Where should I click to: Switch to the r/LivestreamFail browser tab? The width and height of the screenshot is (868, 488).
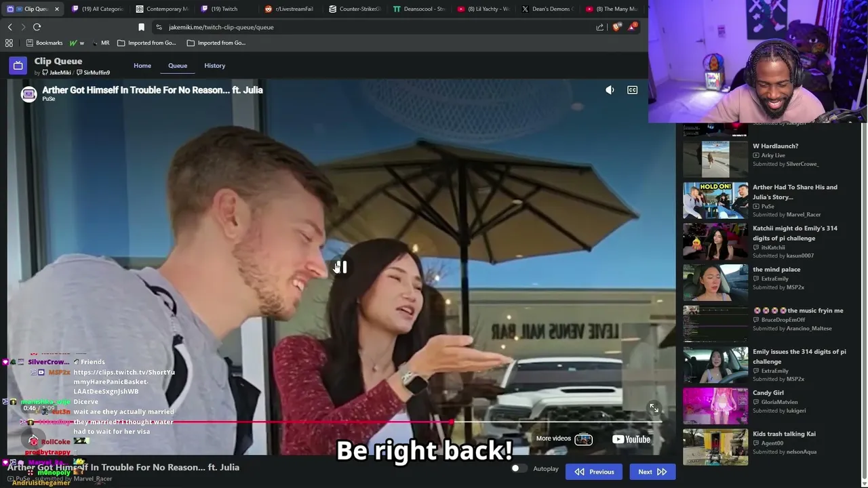pyautogui.click(x=290, y=9)
